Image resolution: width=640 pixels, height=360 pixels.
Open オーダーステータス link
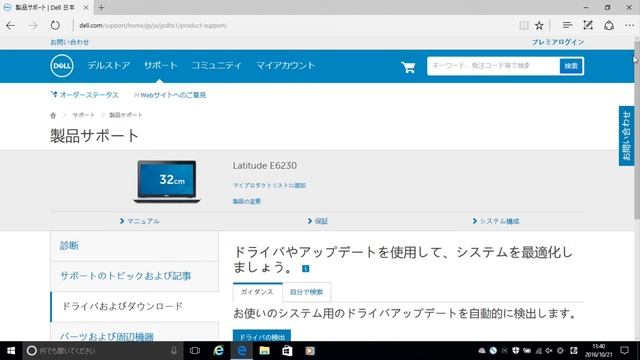84,95
